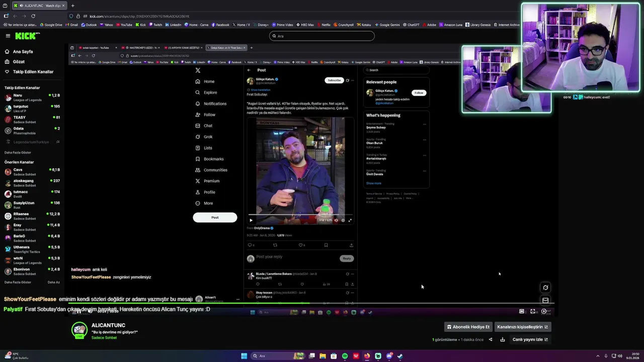Open TEASY channel in sidebar
644x362 pixels.
pos(32,120)
